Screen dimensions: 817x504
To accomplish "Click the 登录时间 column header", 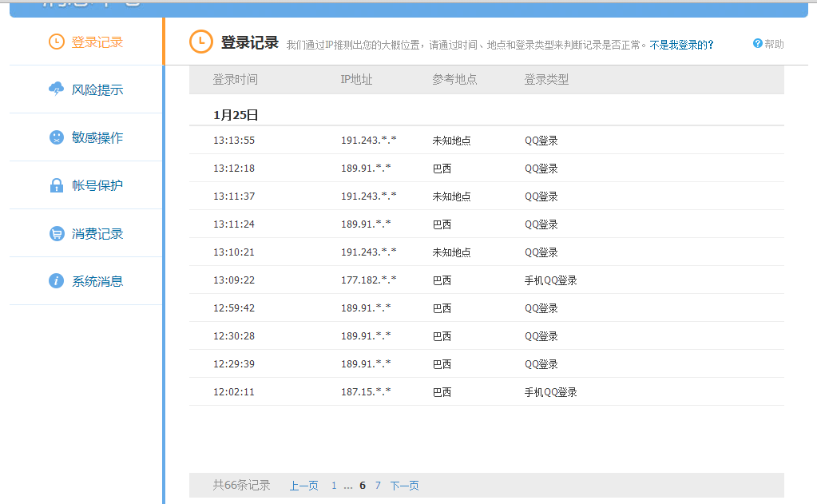I will [236, 79].
